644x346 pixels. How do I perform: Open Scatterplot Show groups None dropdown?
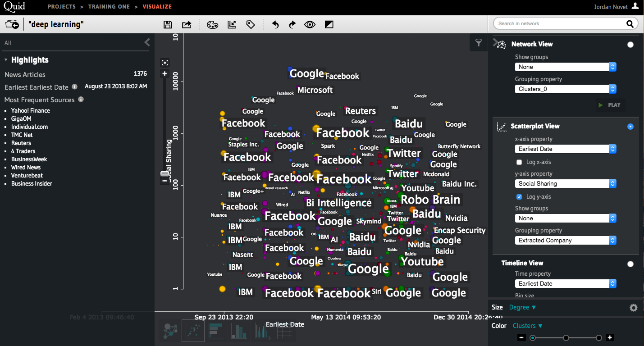click(566, 218)
